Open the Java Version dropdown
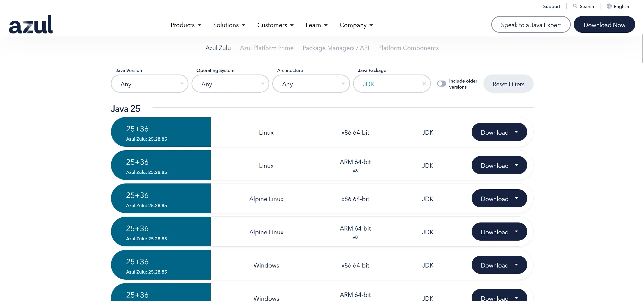The height and width of the screenshot is (301, 644). [x=149, y=84]
